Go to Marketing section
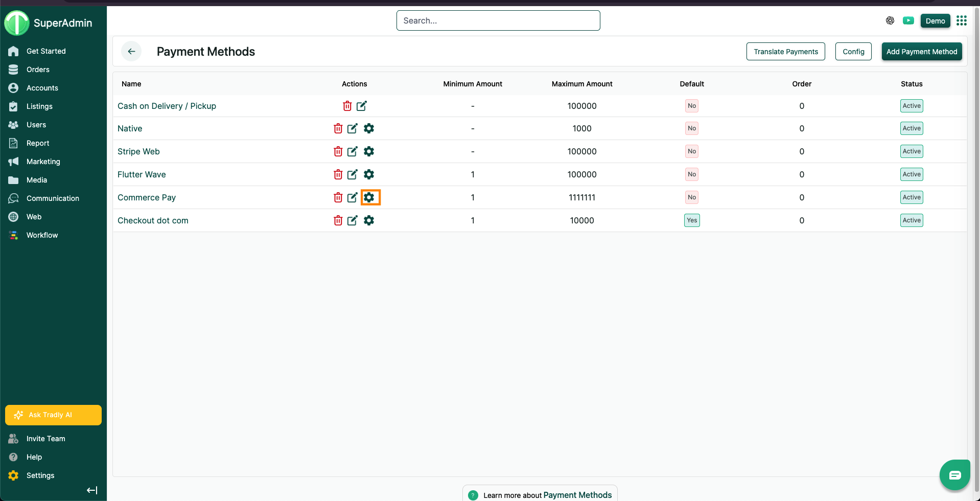The width and height of the screenshot is (980, 501). click(x=43, y=162)
